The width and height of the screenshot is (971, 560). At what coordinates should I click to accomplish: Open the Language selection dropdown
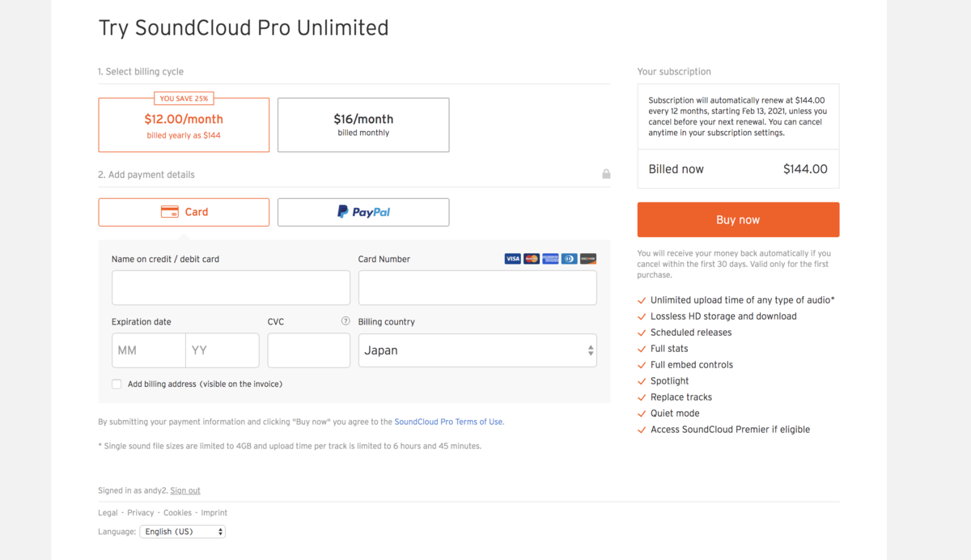[182, 531]
